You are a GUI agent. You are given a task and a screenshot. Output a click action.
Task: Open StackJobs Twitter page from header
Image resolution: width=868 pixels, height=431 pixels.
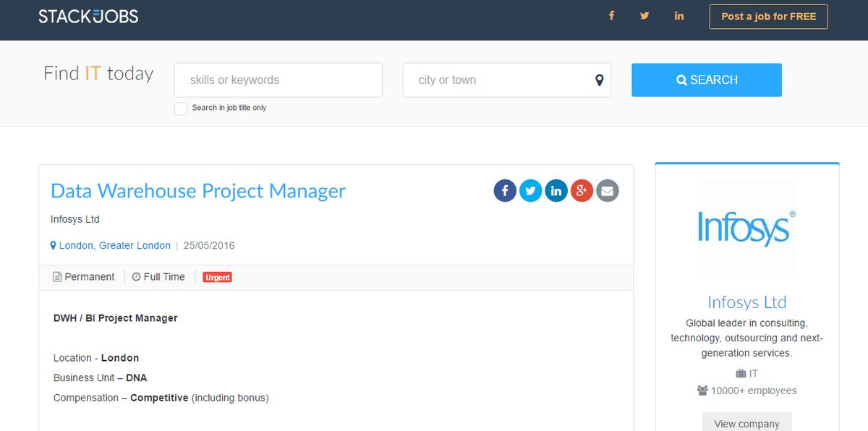(x=644, y=15)
